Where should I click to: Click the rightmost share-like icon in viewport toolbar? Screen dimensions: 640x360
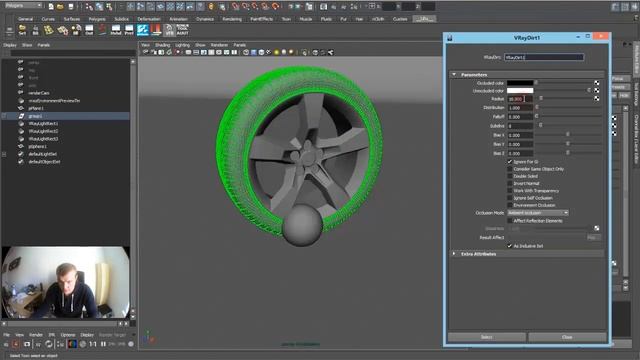click(x=330, y=52)
